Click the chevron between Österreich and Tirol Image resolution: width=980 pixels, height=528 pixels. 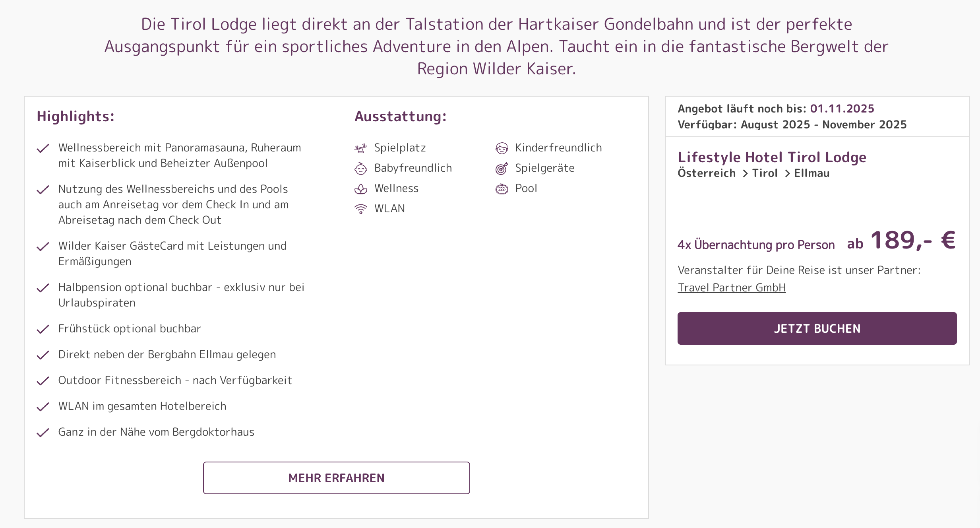tap(745, 174)
